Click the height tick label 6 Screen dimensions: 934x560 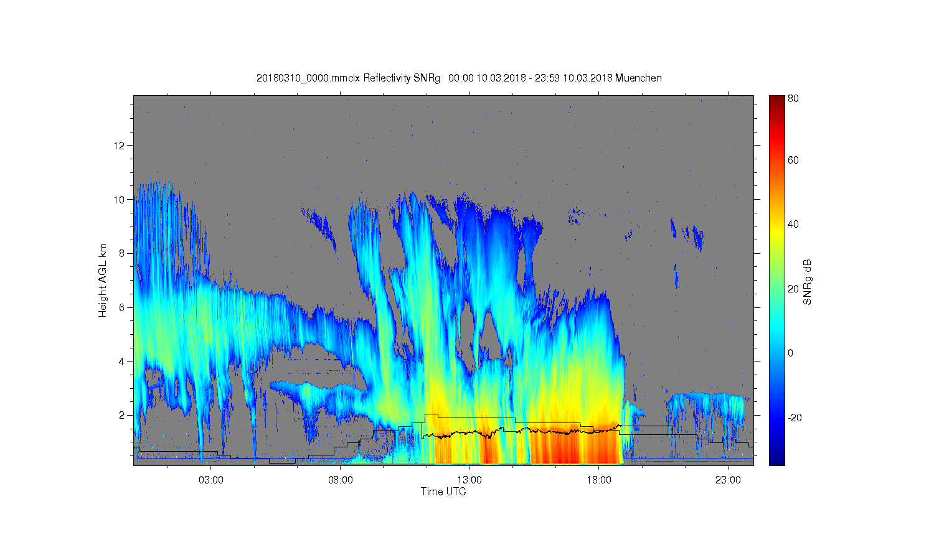pyautogui.click(x=123, y=307)
